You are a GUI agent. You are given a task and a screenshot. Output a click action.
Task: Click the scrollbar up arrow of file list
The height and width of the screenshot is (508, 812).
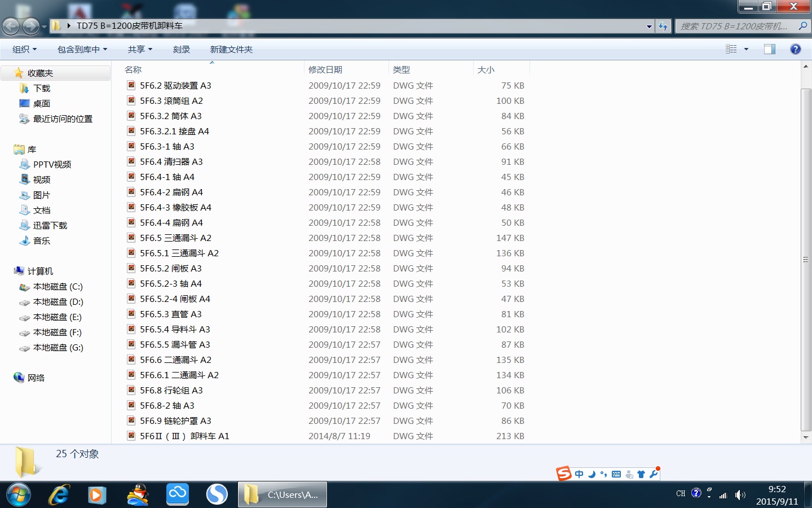(806, 66)
